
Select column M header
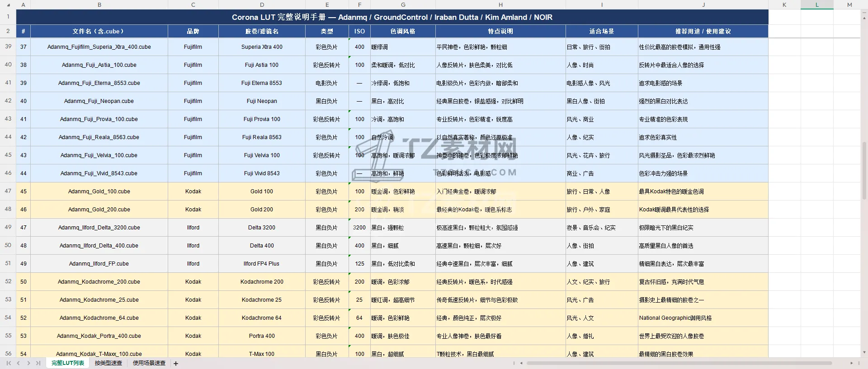click(849, 5)
